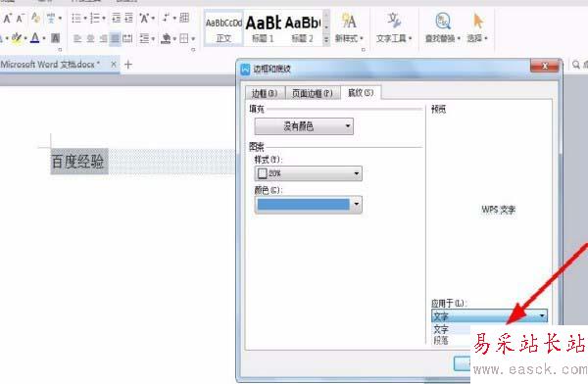The width and height of the screenshot is (588, 384).
Task: Click the clear formatting icon
Action: coord(36,18)
